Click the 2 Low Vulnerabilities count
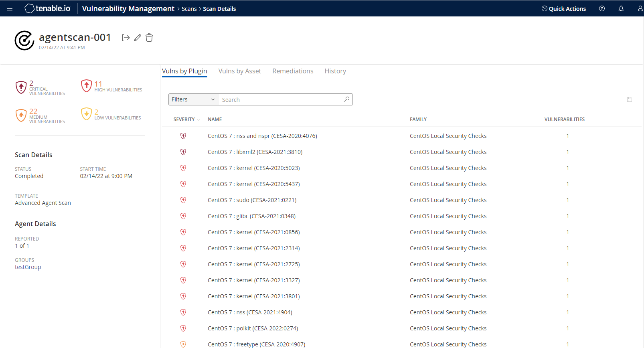Viewport: 644px width, 348px height. 96,112
